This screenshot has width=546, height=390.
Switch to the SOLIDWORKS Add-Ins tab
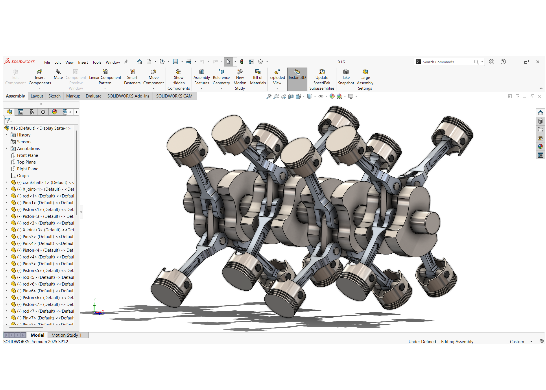(x=128, y=96)
